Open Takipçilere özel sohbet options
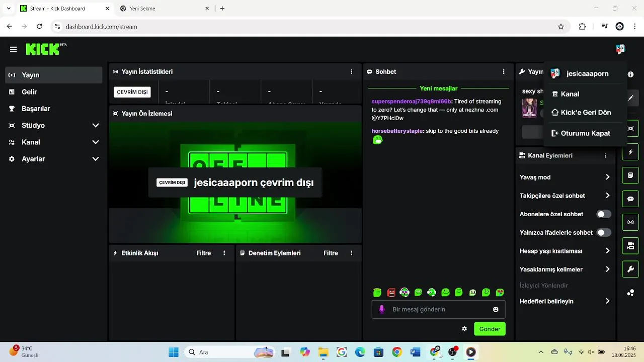The image size is (644, 362). point(565,196)
